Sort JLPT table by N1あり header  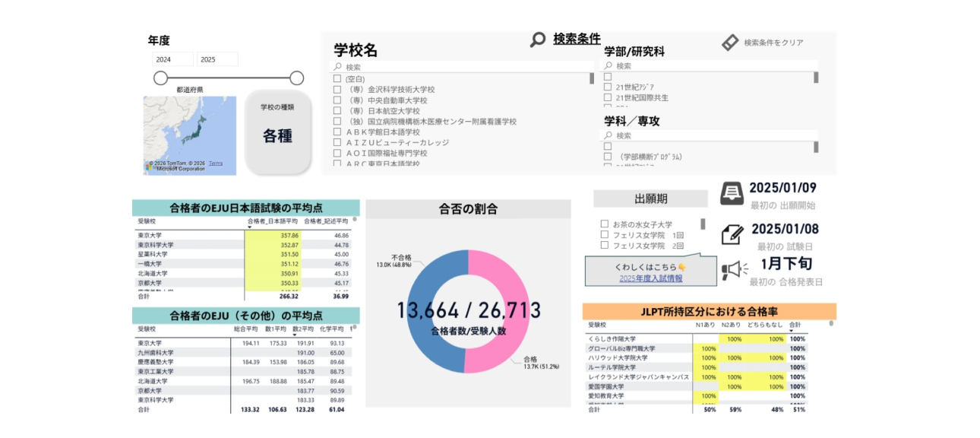pos(705,325)
